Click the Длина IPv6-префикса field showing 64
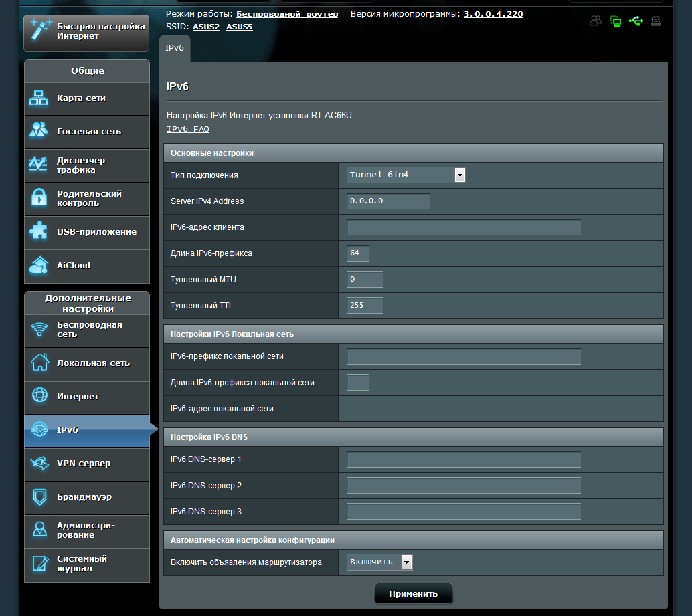Viewport: 692px width, 616px height. 358,253
